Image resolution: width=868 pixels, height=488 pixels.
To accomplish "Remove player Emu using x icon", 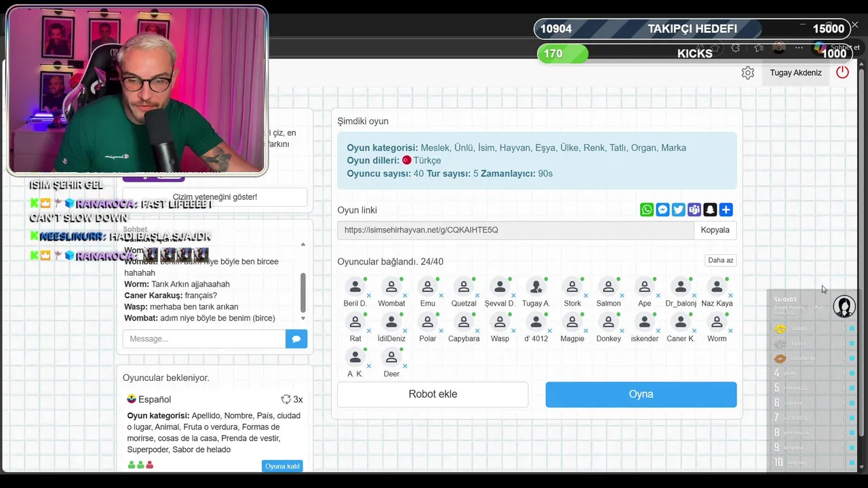I will click(441, 296).
